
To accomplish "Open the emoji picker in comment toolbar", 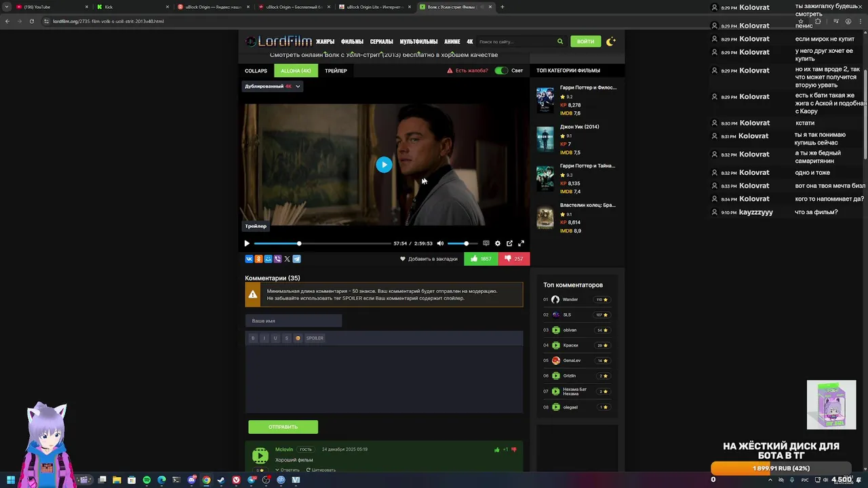I will [298, 338].
